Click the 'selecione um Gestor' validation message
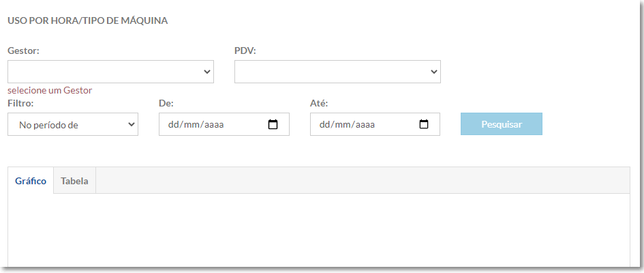644x273 pixels. [x=50, y=91]
